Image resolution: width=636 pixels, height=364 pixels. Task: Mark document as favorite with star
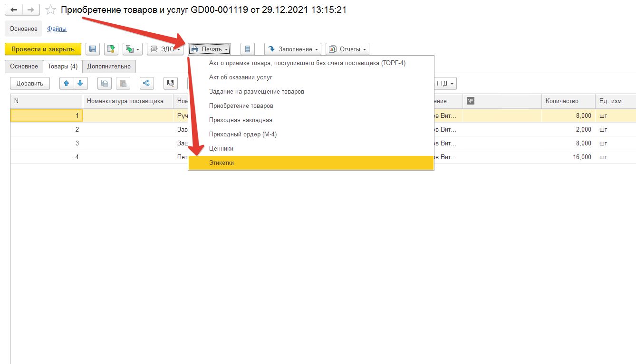(x=50, y=10)
